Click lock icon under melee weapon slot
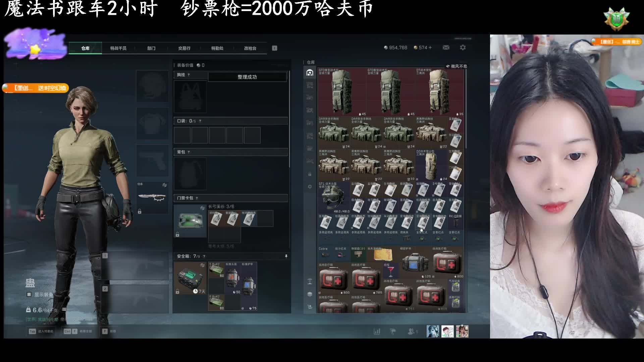The width and height of the screenshot is (644, 362). [140, 212]
